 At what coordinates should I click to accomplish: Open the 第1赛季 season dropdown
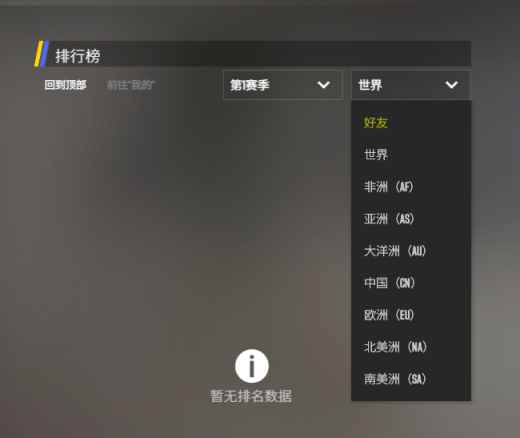coord(283,85)
